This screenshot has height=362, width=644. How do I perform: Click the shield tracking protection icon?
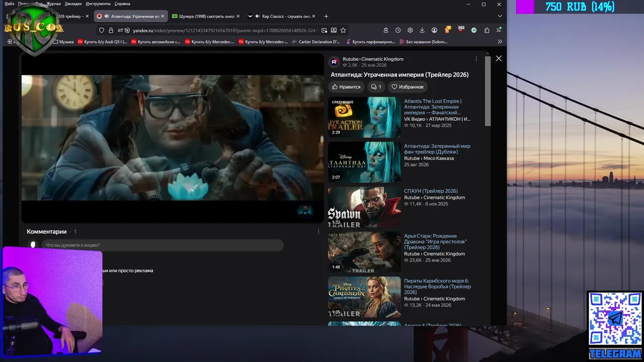(102, 30)
